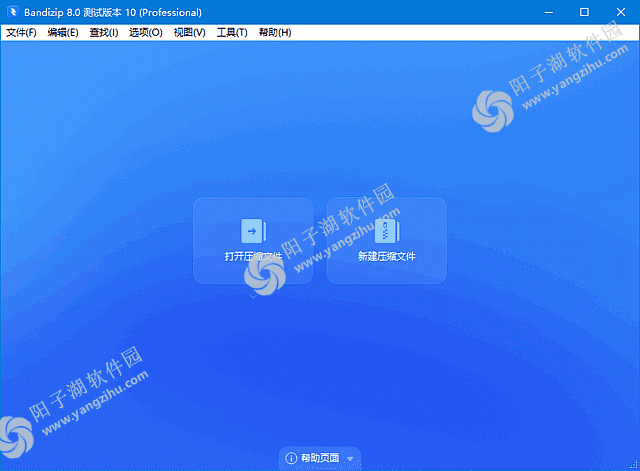Open the 视图(V) menu
640x471 pixels.
tap(189, 33)
